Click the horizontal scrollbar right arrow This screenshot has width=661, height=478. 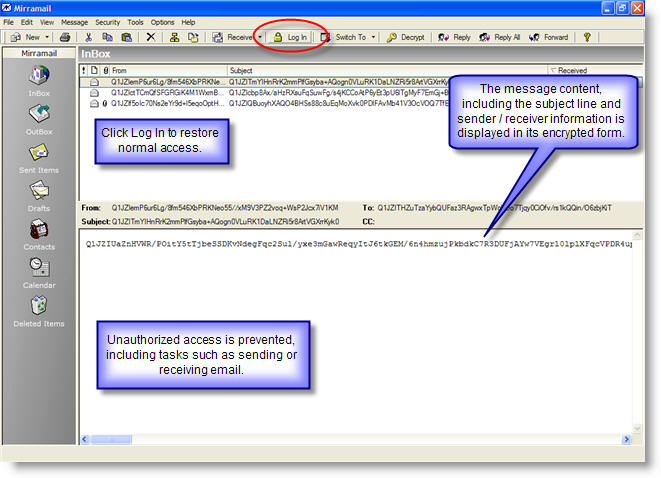(x=626, y=440)
